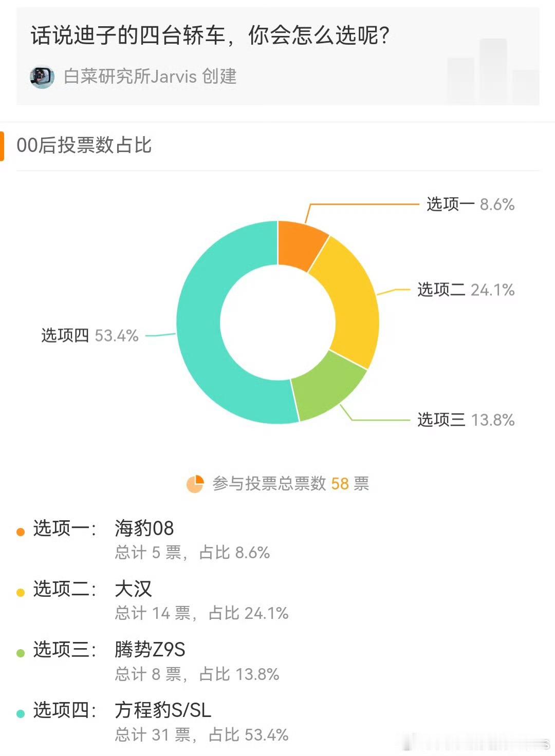The image size is (555, 756).
Task: Tap the green bullet dot for 选项三
Action: (21, 653)
